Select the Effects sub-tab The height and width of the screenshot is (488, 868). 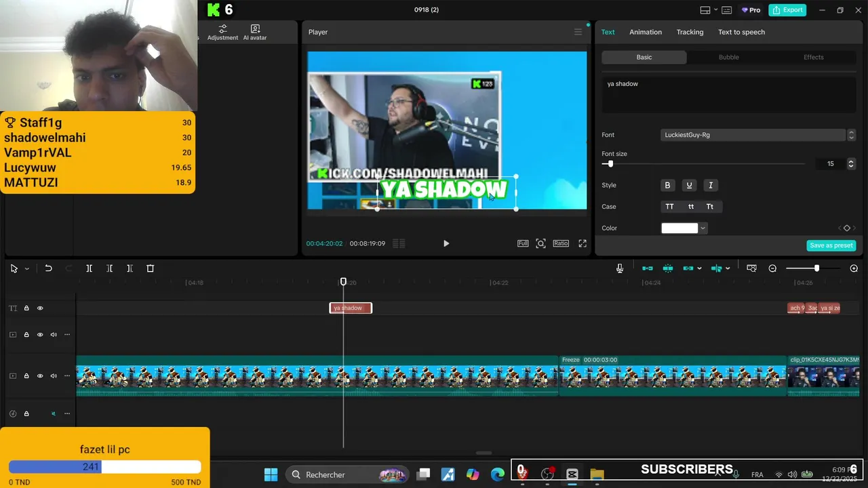click(x=814, y=57)
